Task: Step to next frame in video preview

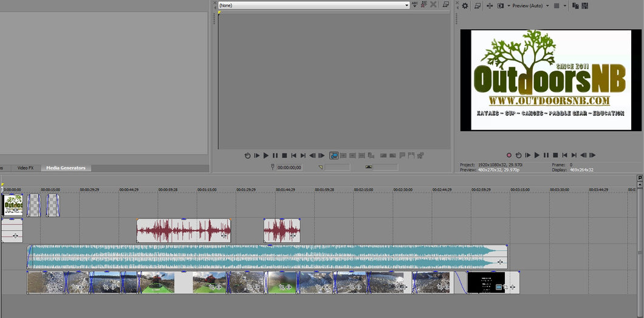Action: (x=592, y=155)
